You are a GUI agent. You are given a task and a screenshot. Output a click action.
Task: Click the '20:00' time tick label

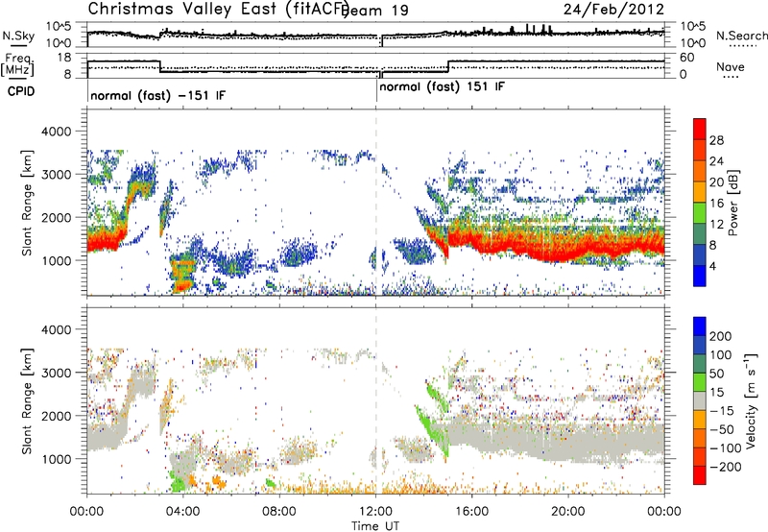568,512
